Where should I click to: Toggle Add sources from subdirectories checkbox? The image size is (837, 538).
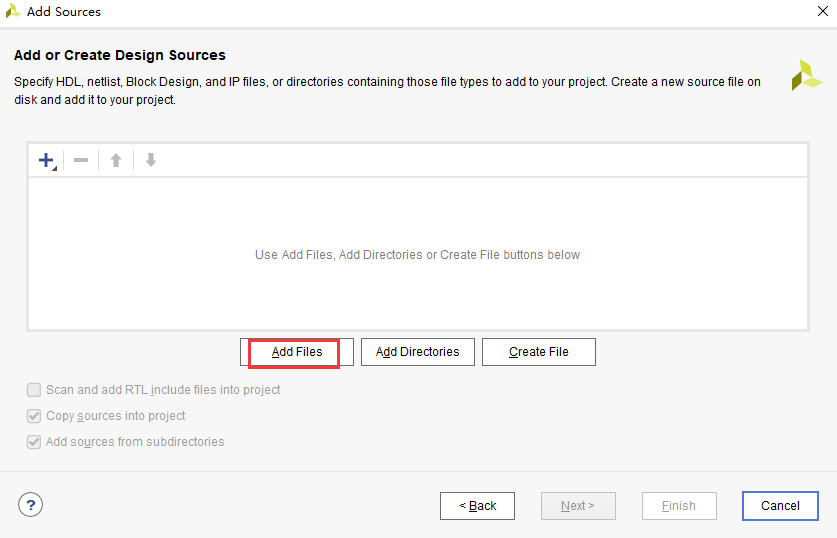(x=35, y=442)
